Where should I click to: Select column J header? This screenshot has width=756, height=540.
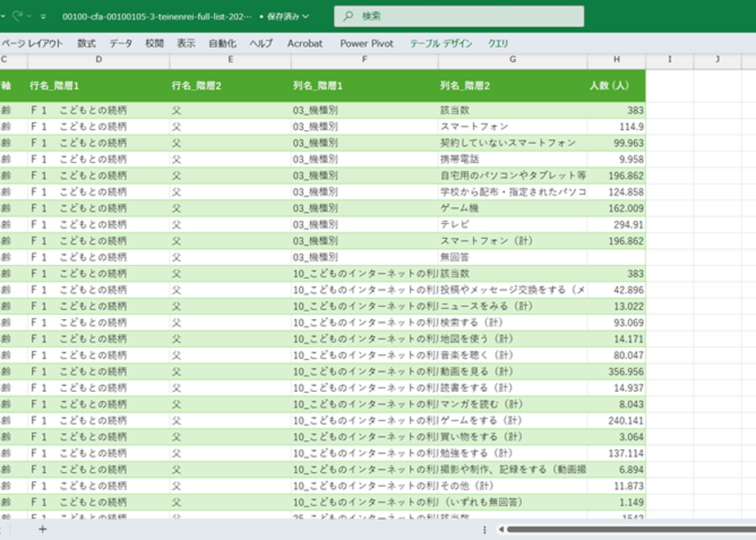pyautogui.click(x=717, y=59)
